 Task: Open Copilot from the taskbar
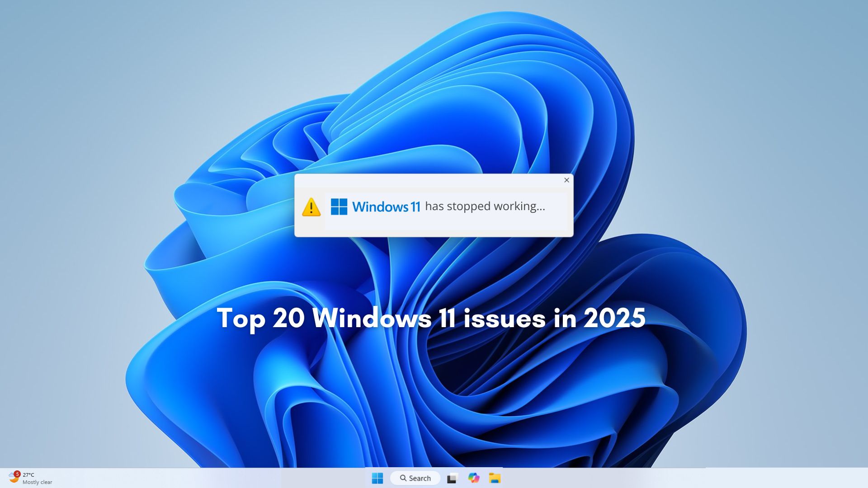click(x=474, y=478)
